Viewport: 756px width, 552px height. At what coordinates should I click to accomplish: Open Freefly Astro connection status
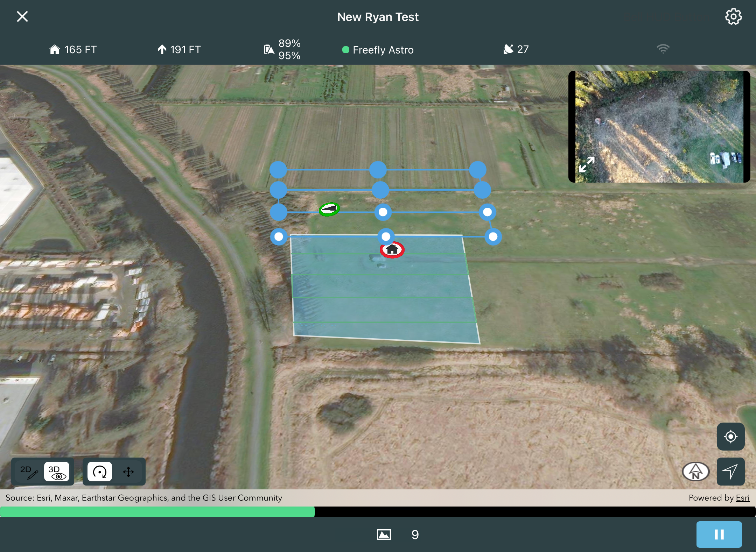point(378,50)
